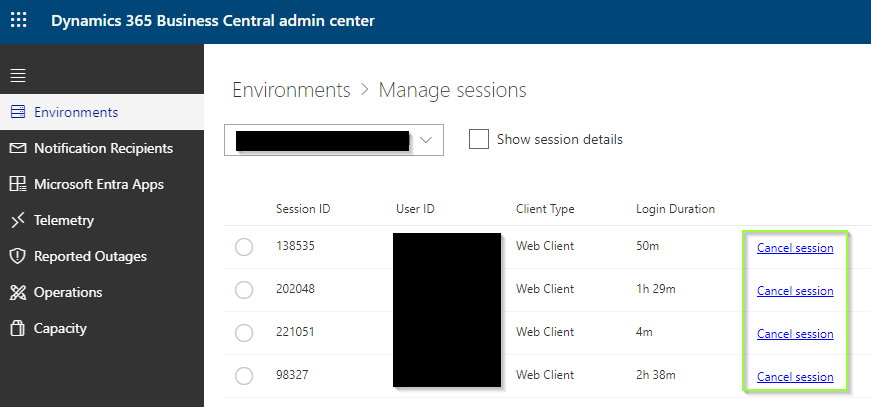Expand the environment selection dropdown

click(428, 140)
